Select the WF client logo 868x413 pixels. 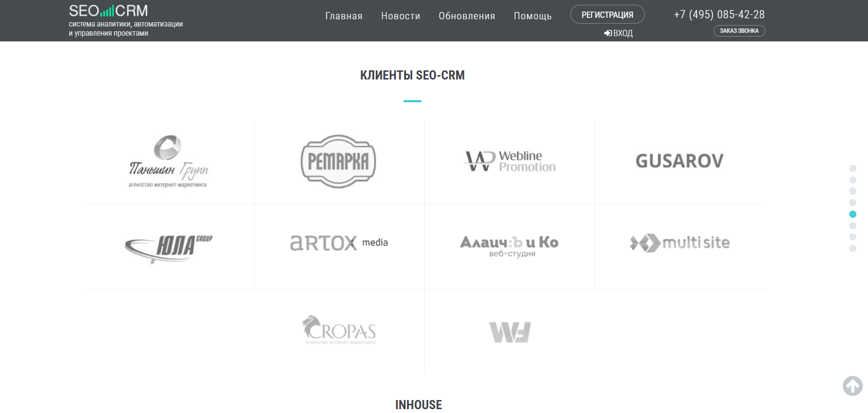click(510, 332)
